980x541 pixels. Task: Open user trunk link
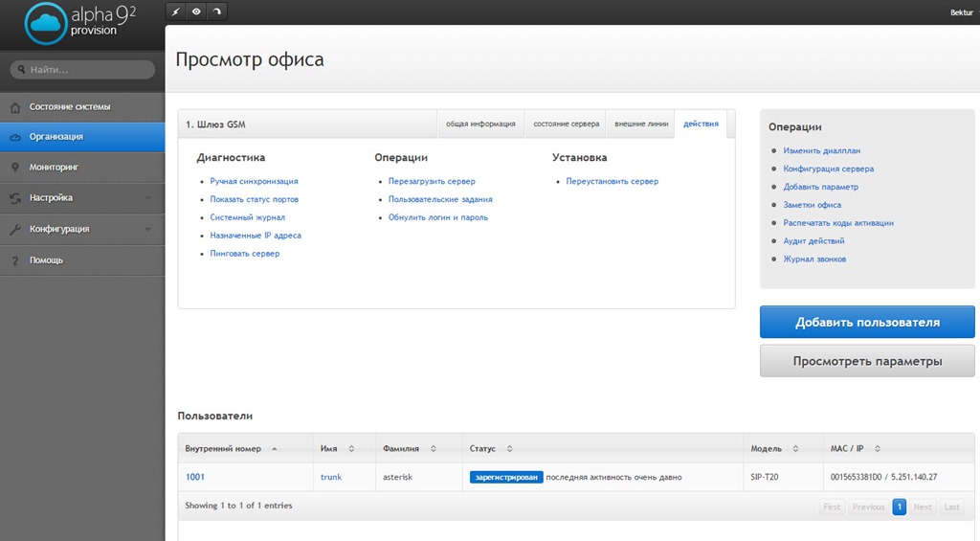point(331,477)
